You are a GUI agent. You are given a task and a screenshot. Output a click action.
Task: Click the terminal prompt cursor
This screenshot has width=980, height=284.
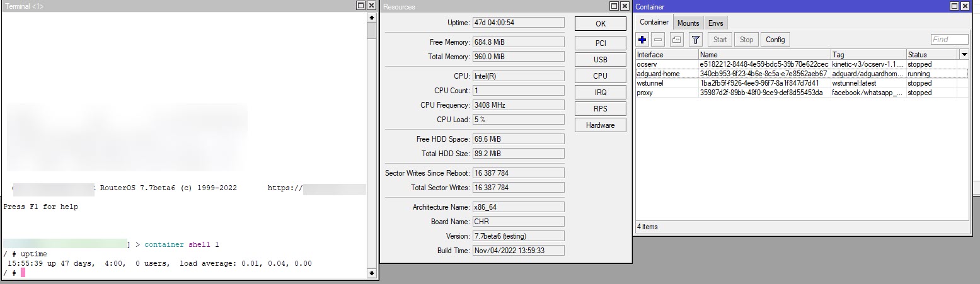click(x=23, y=273)
